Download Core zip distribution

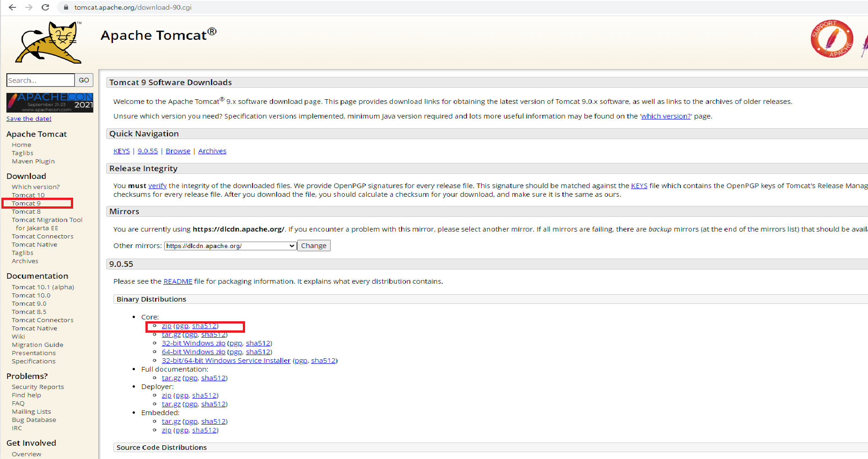click(x=166, y=326)
